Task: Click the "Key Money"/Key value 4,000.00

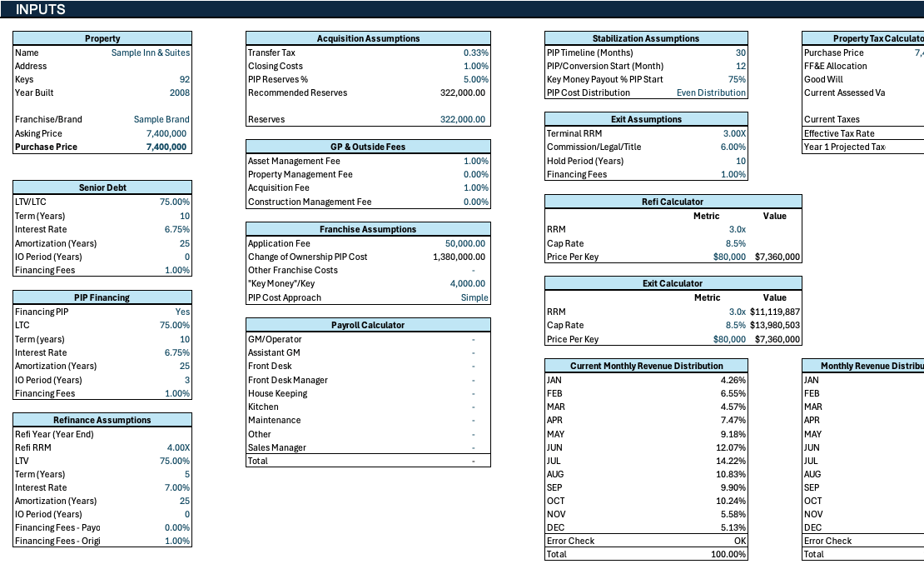Action: [467, 283]
